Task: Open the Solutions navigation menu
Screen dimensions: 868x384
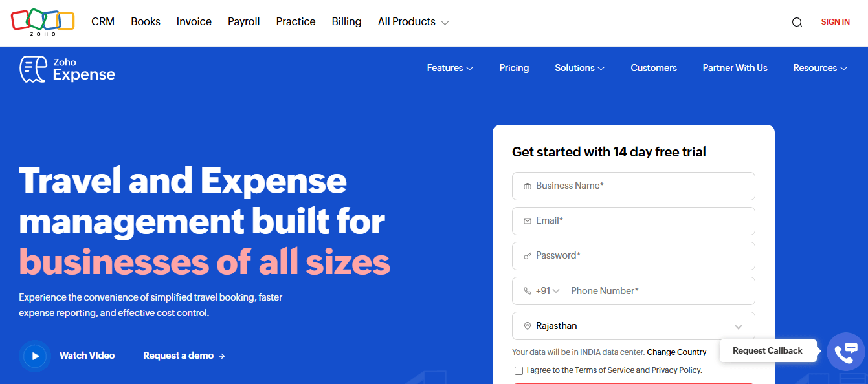Action: (579, 67)
